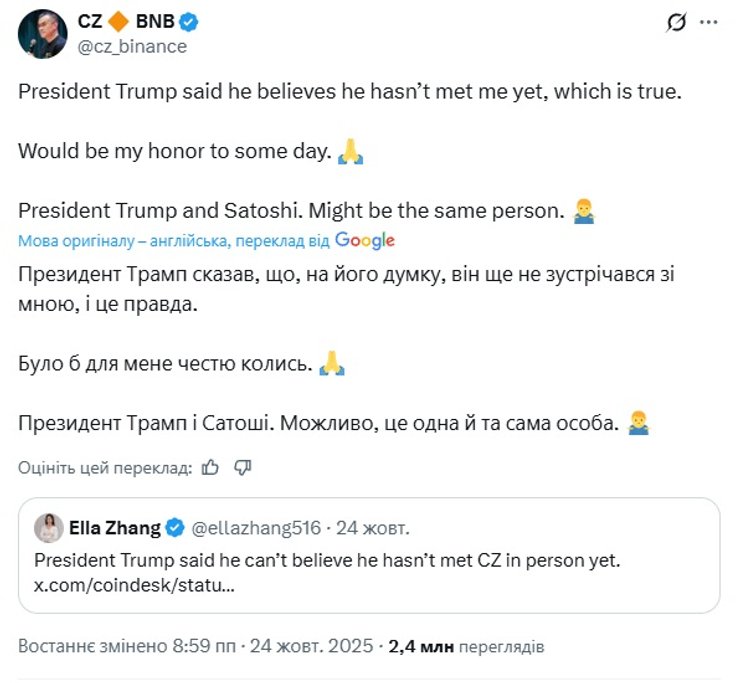Open Ella Zhang's avatar in quoted post
740x683 pixels.
[x=48, y=527]
